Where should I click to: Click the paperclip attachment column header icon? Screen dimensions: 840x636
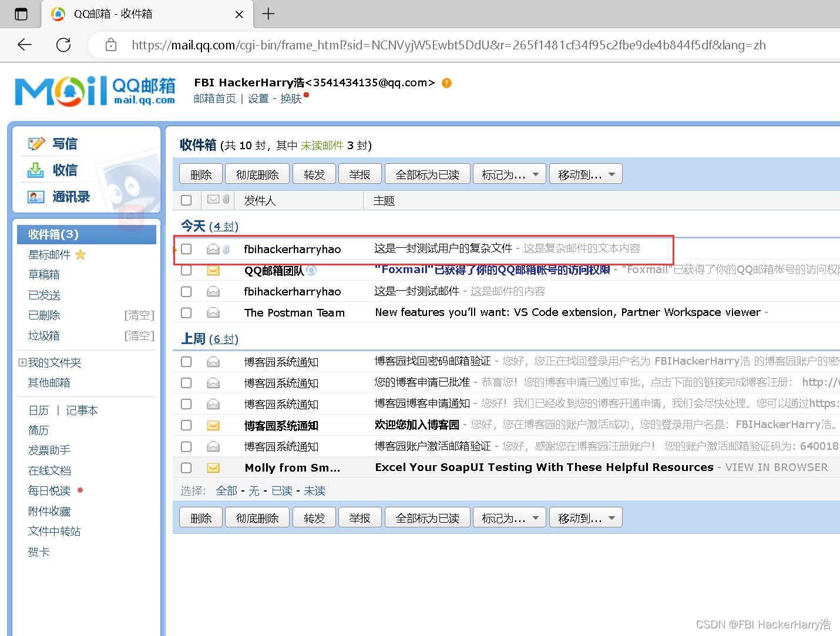click(226, 200)
